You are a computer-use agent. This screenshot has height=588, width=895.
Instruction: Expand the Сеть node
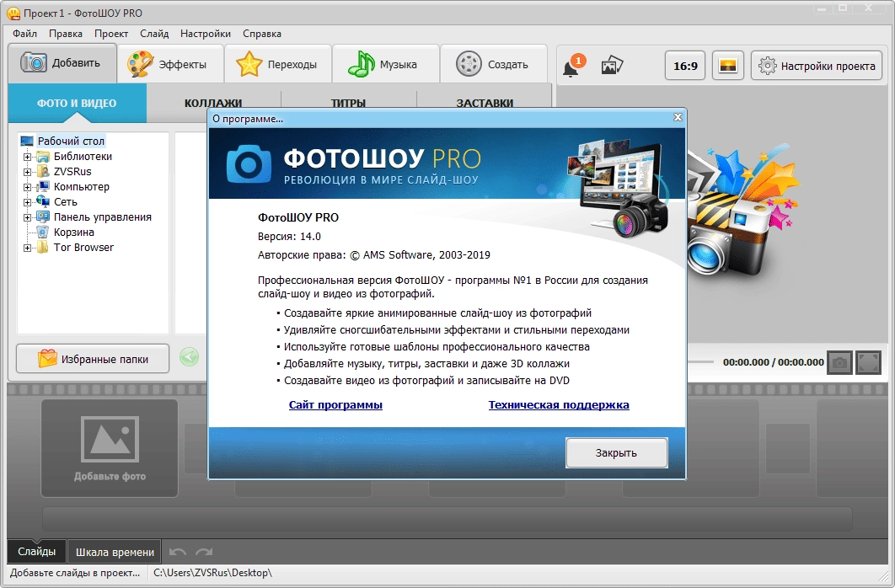tap(27, 202)
